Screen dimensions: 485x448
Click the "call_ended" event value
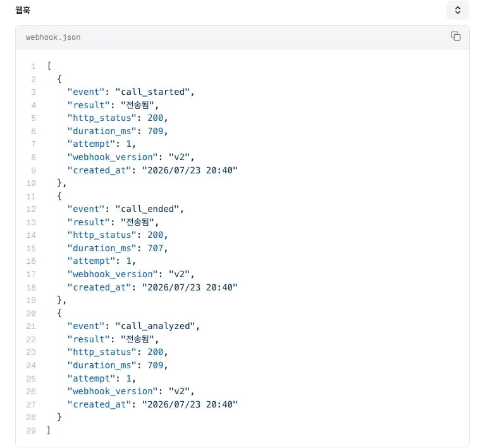pyautogui.click(x=147, y=209)
